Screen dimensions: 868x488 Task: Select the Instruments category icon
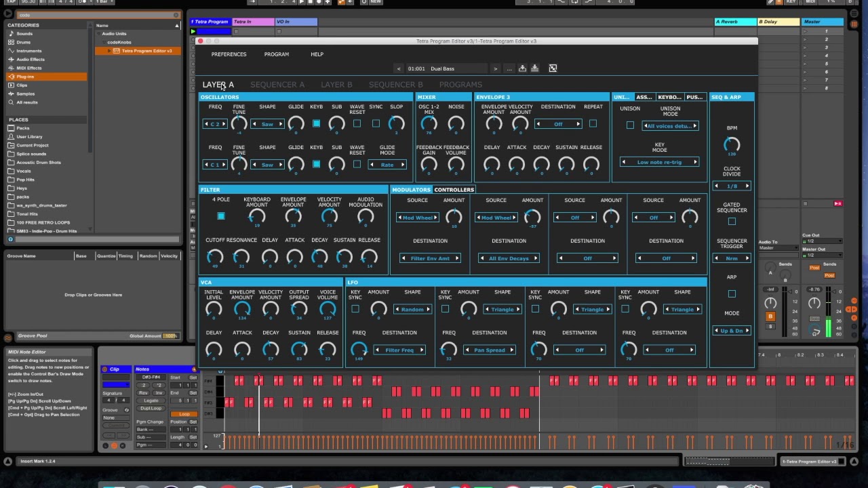pyautogui.click(x=11, y=51)
